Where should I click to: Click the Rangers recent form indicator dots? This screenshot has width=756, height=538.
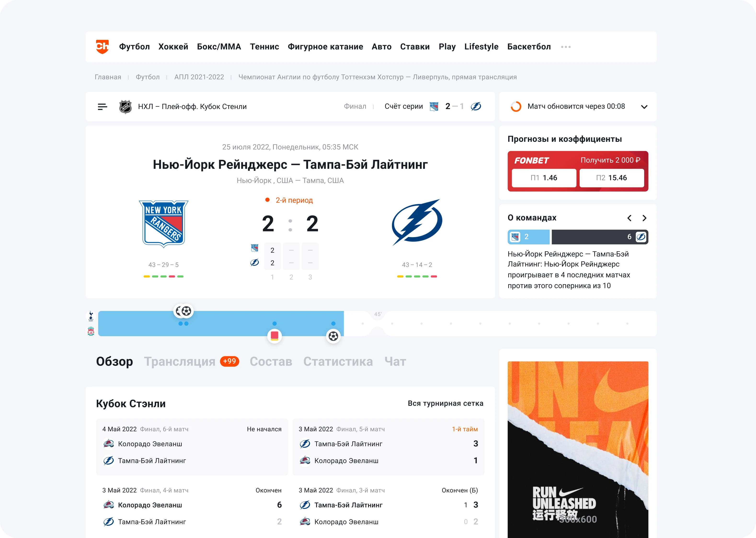tap(164, 276)
